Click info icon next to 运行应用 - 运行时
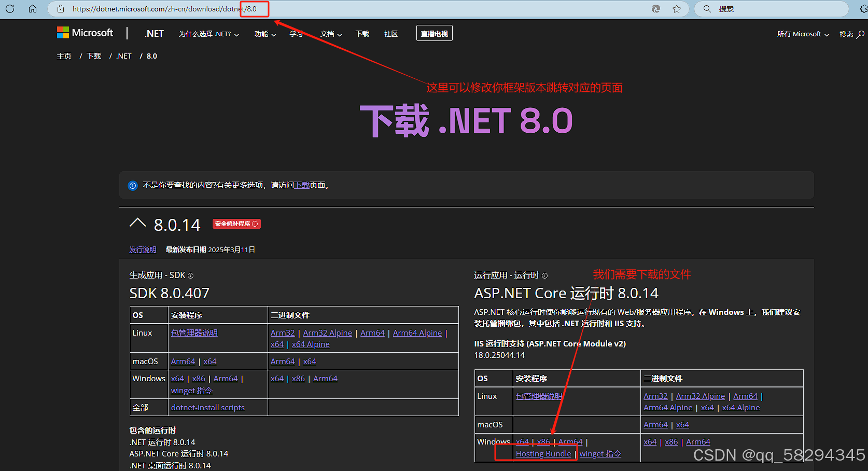Screen dimensions: 868x471 [544, 275]
